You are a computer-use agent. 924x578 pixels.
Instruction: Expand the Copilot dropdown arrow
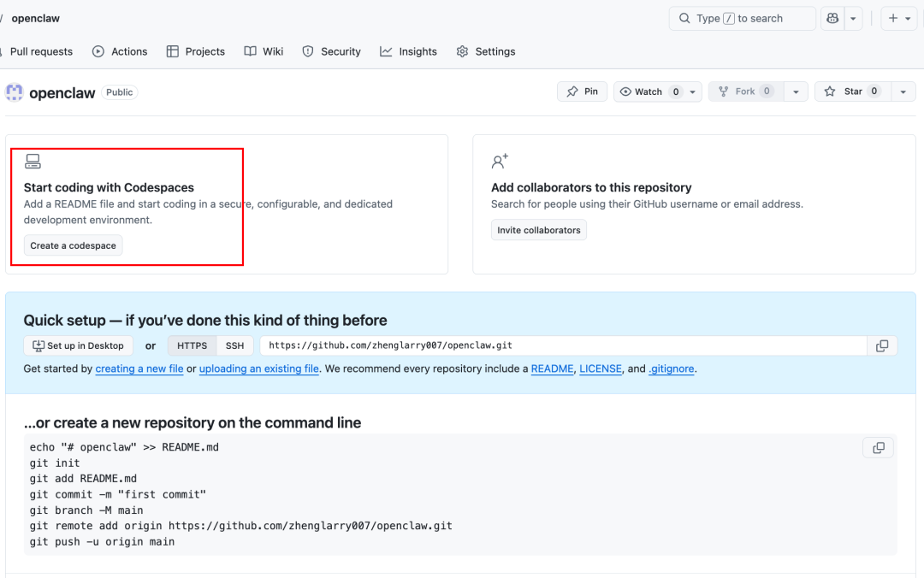pos(853,18)
